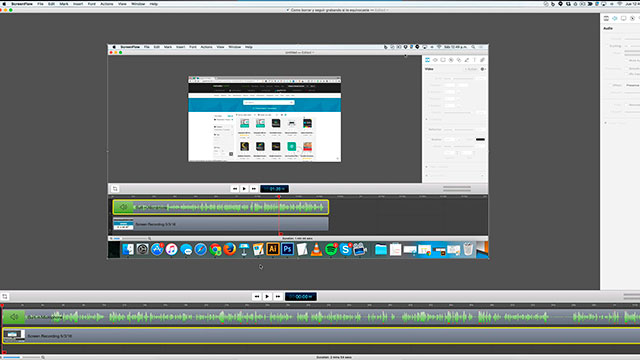The width and height of the screenshot is (640, 360).
Task: Toggle the Mix Input to Mono checkbox
Action: click(626, 74)
